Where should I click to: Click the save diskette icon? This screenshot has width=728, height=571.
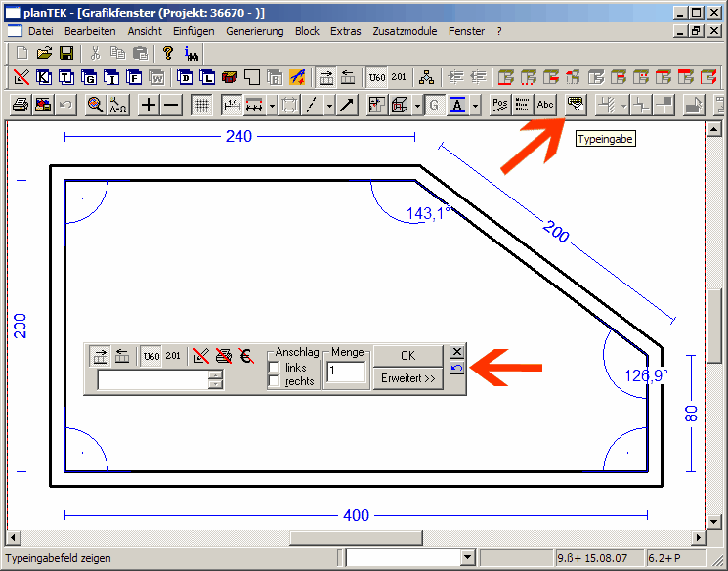66,53
